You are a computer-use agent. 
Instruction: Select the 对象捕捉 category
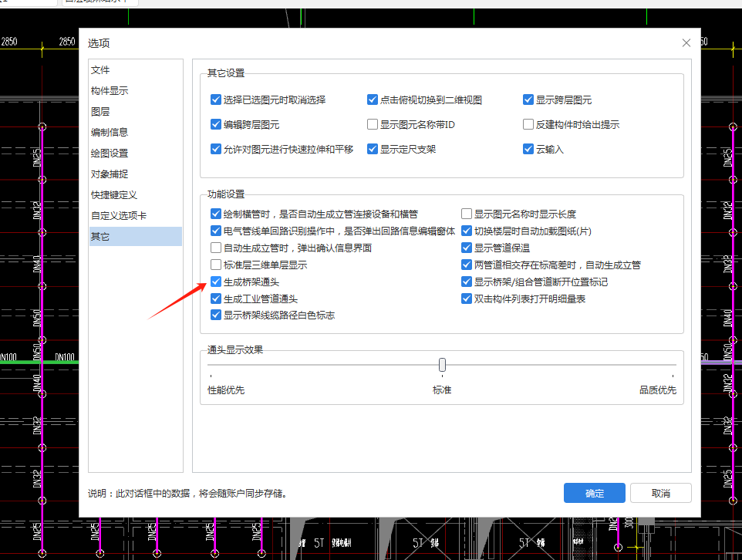(x=135, y=174)
